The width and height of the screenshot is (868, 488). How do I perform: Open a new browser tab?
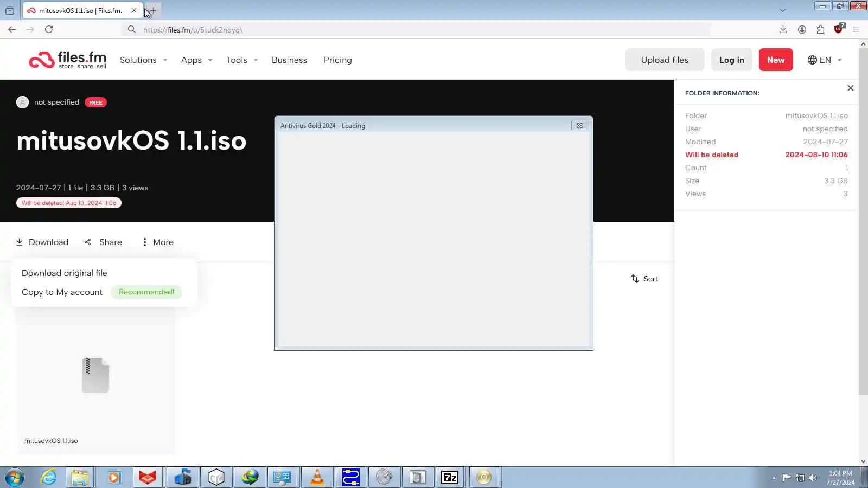tap(154, 10)
